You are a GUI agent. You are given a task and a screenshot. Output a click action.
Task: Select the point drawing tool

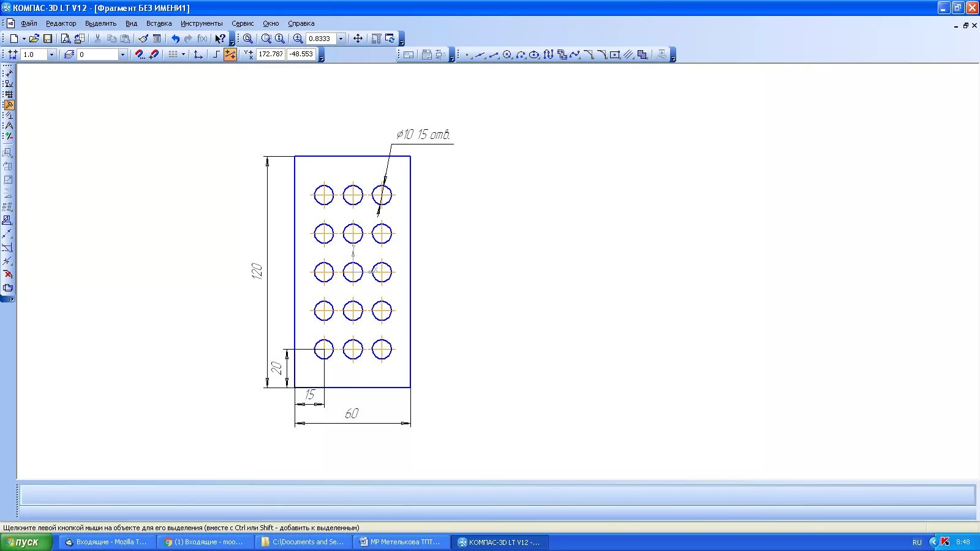pyautogui.click(x=467, y=54)
